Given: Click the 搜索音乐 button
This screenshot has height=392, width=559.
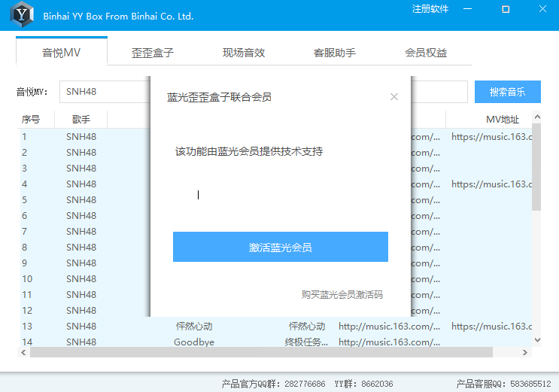Looking at the screenshot, I should [508, 92].
